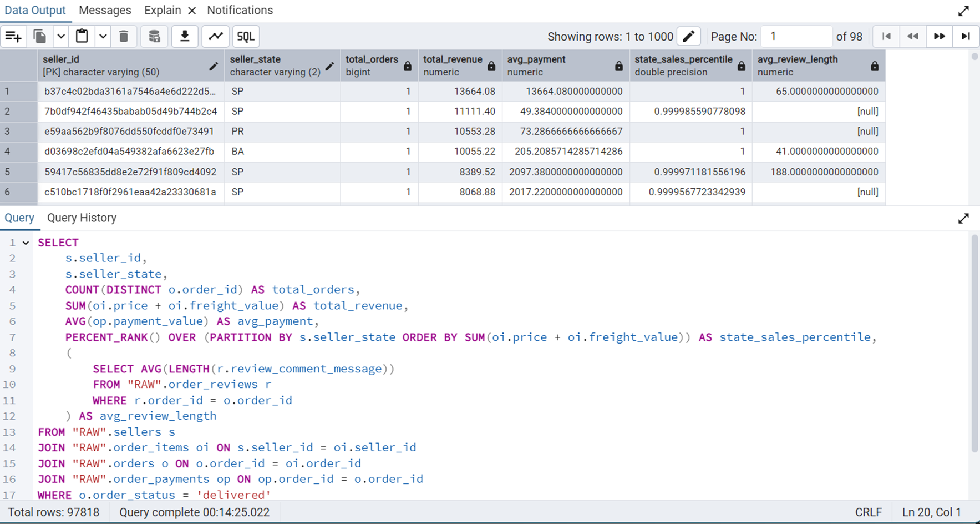Click the query editor vertical scrollbar
This screenshot has width=980, height=524.
click(974, 344)
